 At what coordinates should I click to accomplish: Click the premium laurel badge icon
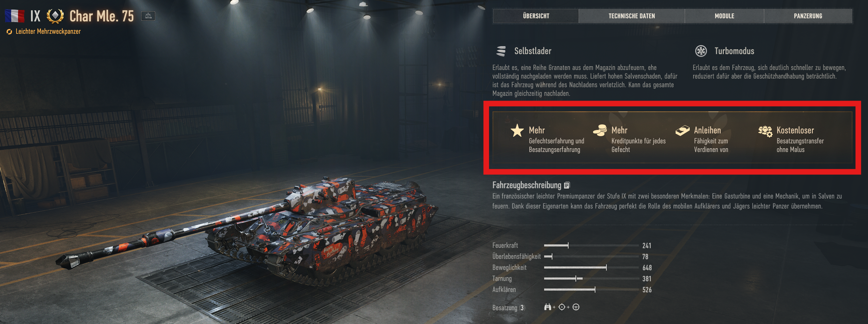coord(55,16)
